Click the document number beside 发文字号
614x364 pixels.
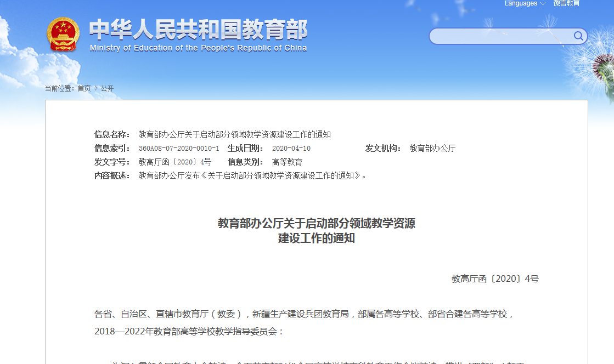174,162
